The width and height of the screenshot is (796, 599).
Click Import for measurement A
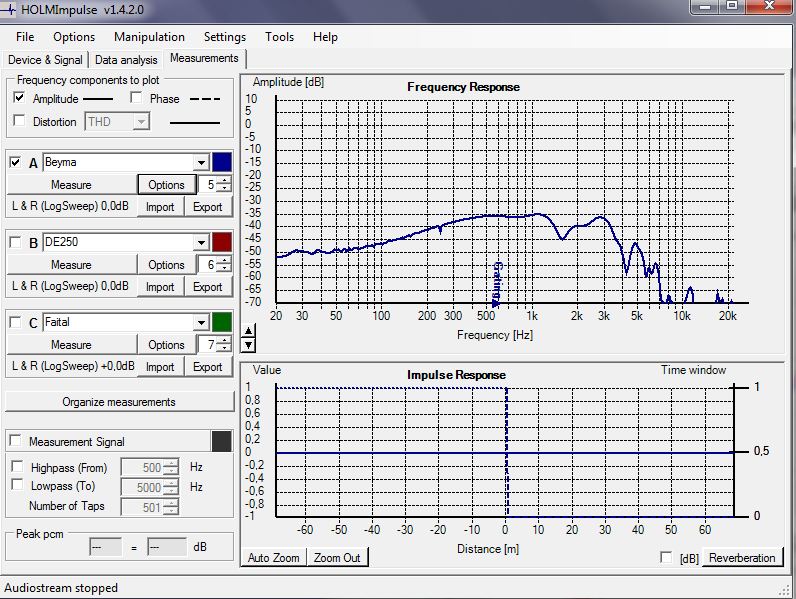pos(160,207)
